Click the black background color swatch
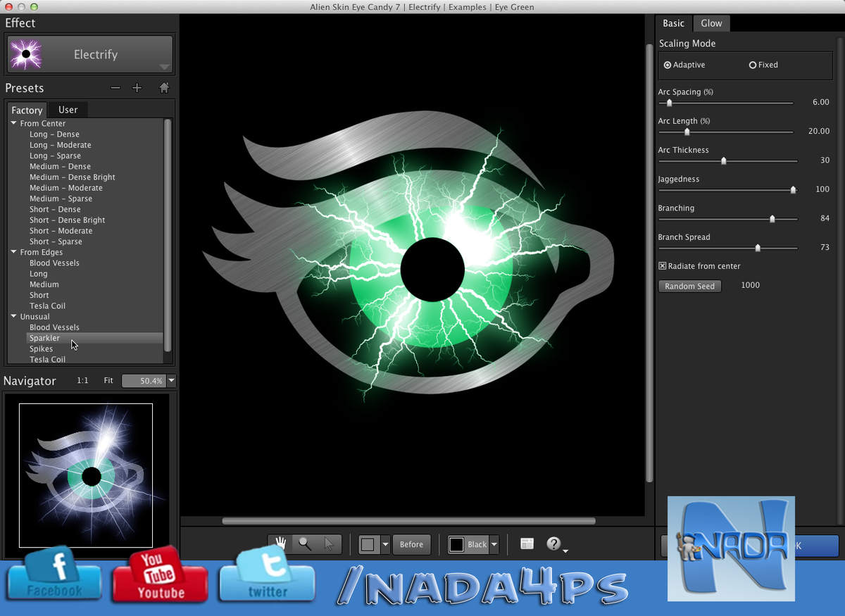The height and width of the screenshot is (616, 845). [457, 544]
